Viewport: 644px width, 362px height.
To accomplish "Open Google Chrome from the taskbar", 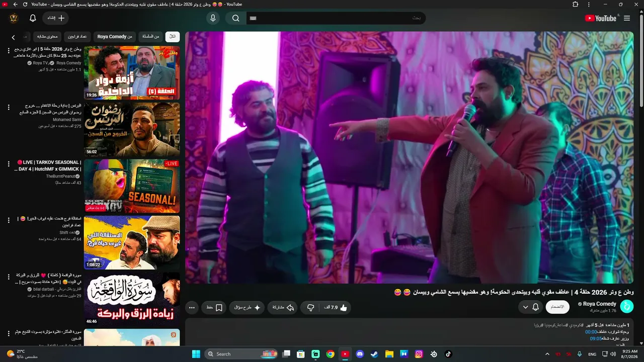I will click(330, 354).
